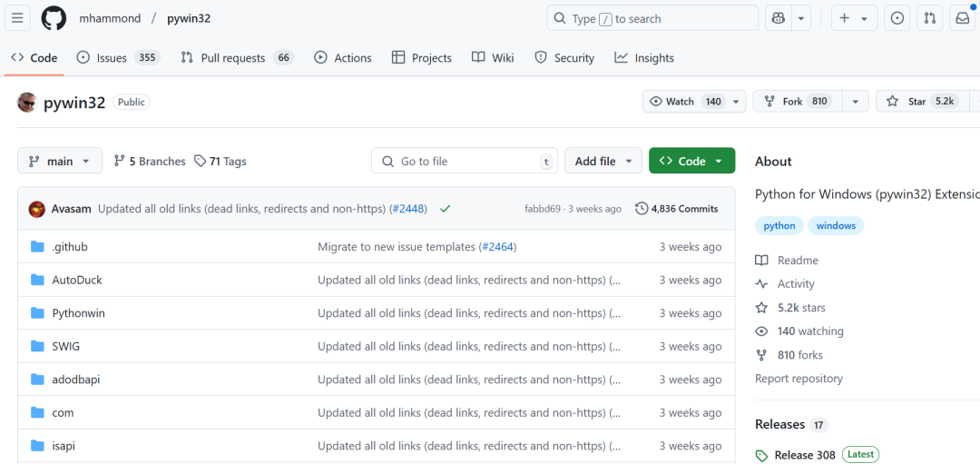Viewport: 980px width, 464px height.
Task: Open the 4,836 Commits history link
Action: point(677,209)
